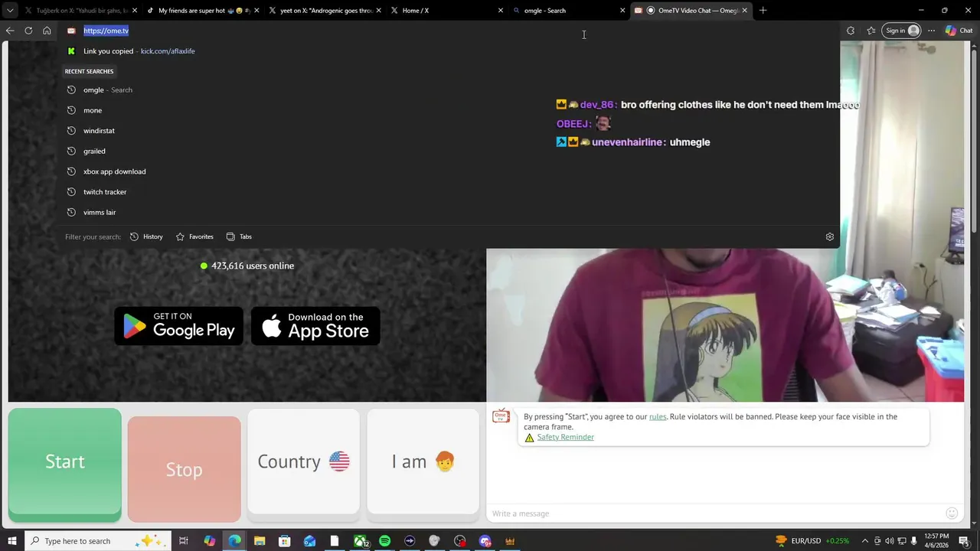Open the rules link

tap(658, 417)
